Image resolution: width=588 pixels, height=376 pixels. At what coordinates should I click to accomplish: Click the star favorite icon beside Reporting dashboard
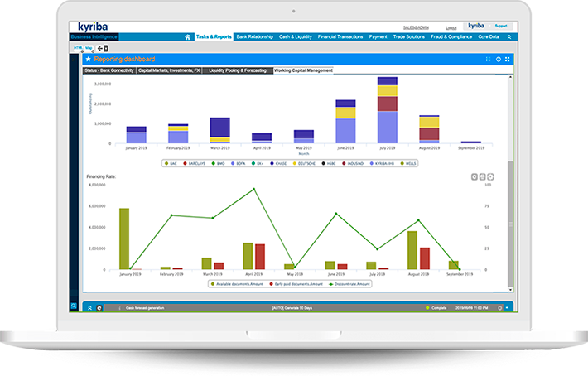[88, 60]
